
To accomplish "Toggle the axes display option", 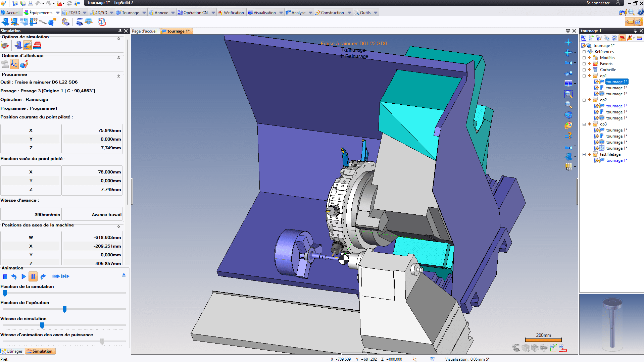I will point(14,64).
